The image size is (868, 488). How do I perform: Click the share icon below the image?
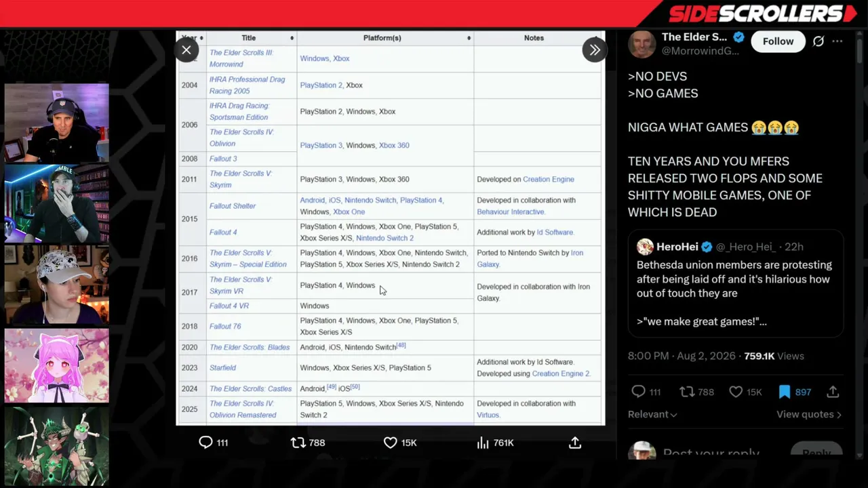[x=575, y=443]
